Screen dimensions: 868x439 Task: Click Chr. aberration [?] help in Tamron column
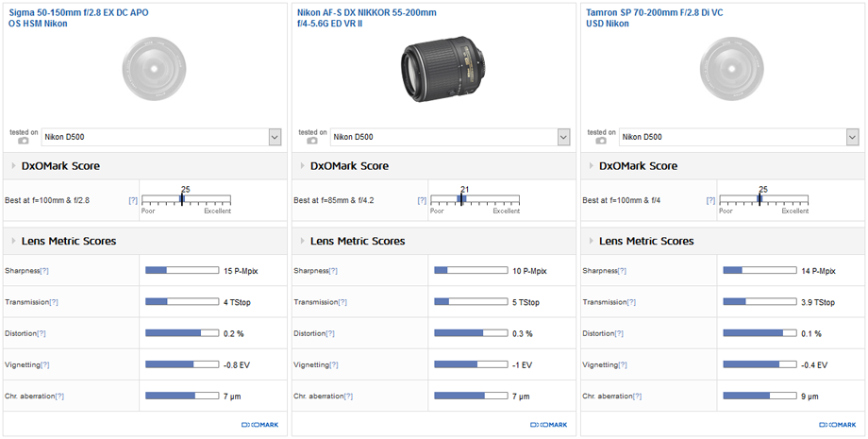pos(637,397)
